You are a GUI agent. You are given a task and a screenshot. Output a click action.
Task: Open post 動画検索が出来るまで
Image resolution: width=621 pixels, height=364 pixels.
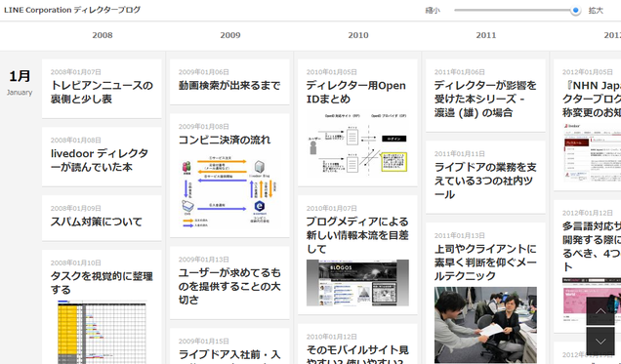pyautogui.click(x=229, y=86)
